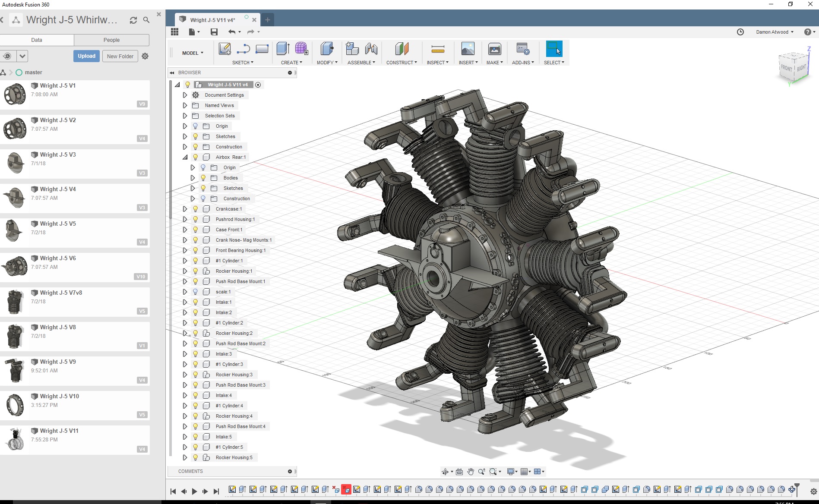Toggle visibility of Case Front:1

point(196,230)
